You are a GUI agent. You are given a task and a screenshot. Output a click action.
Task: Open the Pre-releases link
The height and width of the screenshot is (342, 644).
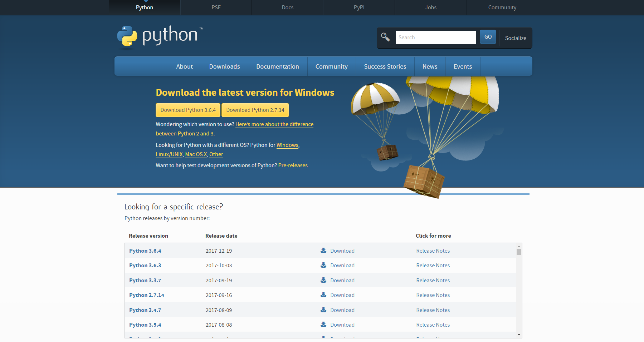[x=293, y=165]
